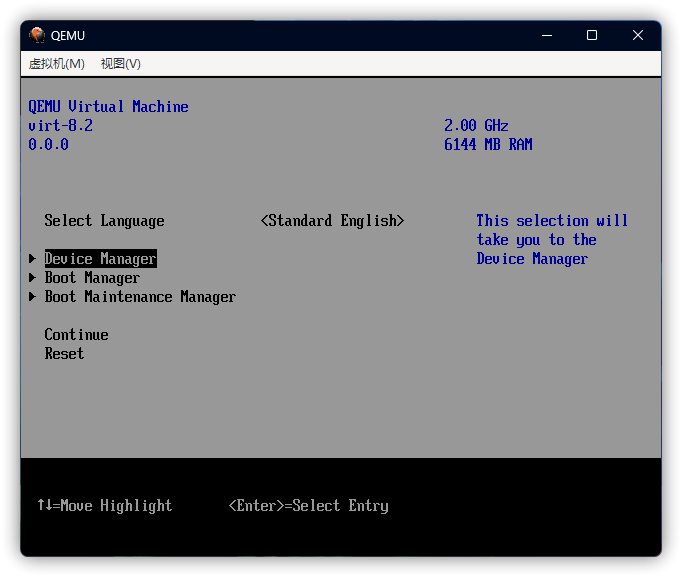The height and width of the screenshot is (577, 682).
Task: Click the arrow beside Boot Manager
Action: pos(33,278)
